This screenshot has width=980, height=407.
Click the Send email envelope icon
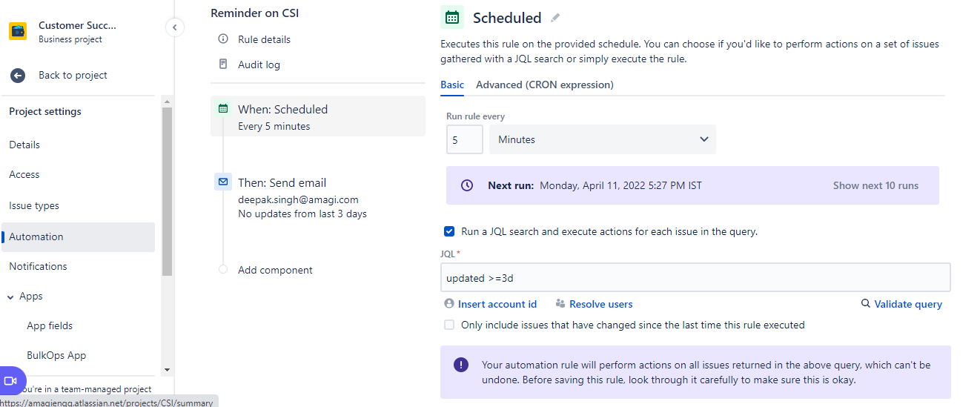[x=223, y=182]
